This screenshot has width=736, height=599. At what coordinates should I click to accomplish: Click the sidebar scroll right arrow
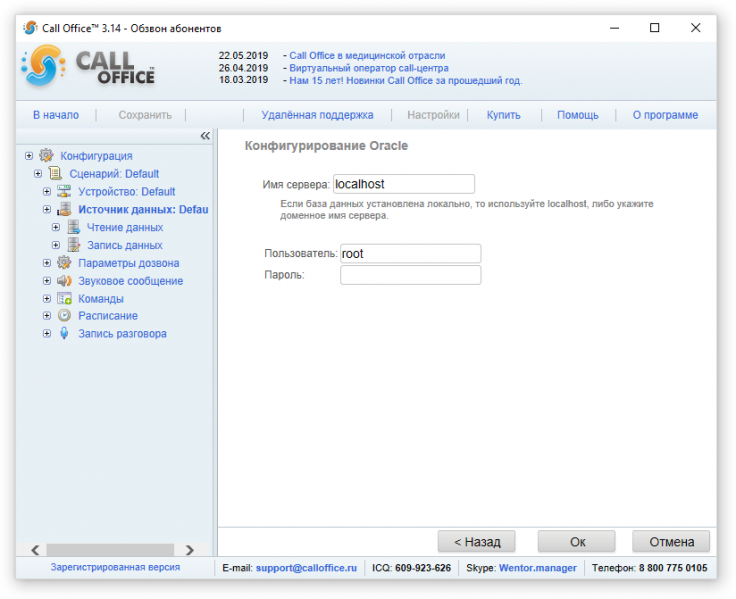[190, 550]
